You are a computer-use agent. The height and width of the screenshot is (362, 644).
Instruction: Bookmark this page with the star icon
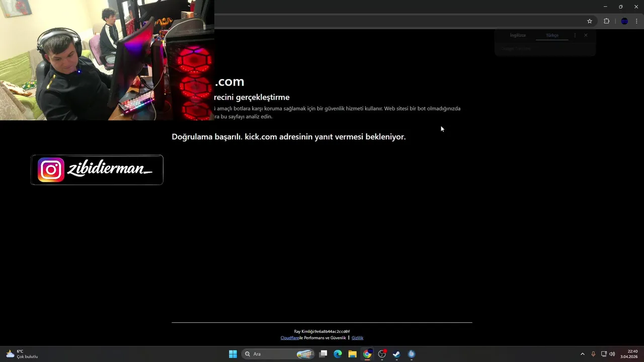click(x=590, y=21)
